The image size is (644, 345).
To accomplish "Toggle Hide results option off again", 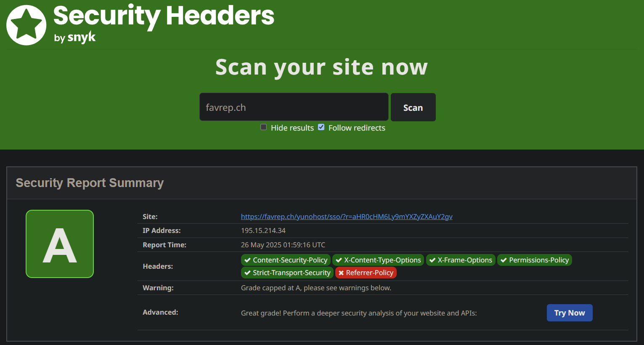I will pos(263,127).
